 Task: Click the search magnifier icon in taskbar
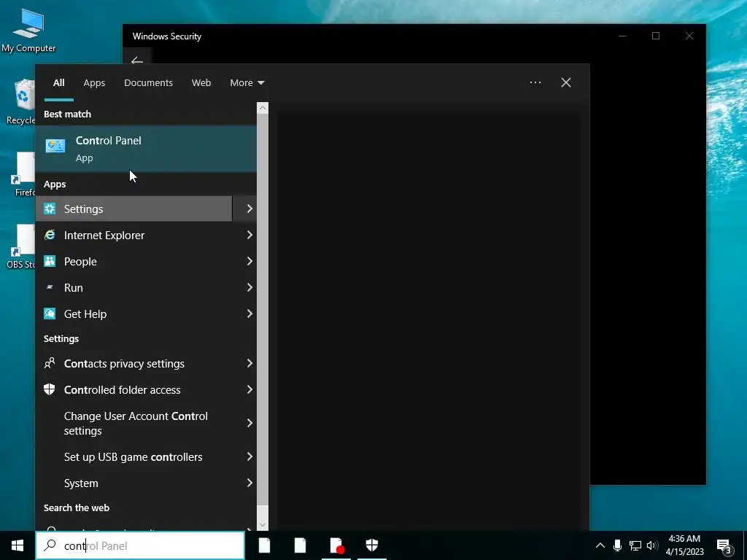(50, 545)
